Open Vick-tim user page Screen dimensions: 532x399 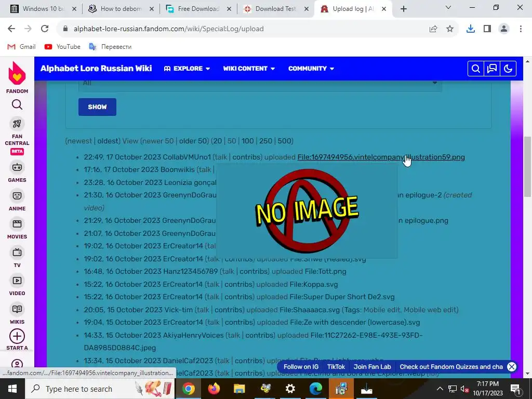[179, 310]
